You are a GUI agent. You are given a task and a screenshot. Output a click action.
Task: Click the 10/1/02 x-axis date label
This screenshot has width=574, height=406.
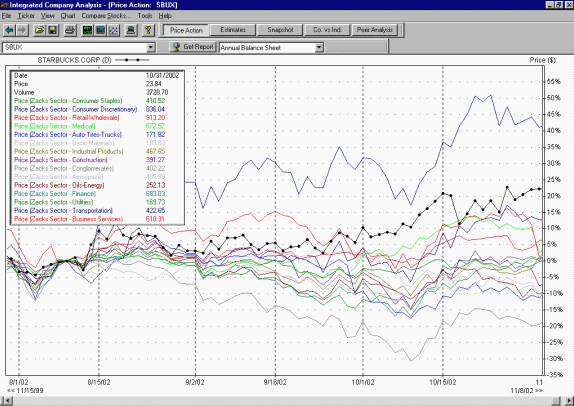click(x=363, y=382)
